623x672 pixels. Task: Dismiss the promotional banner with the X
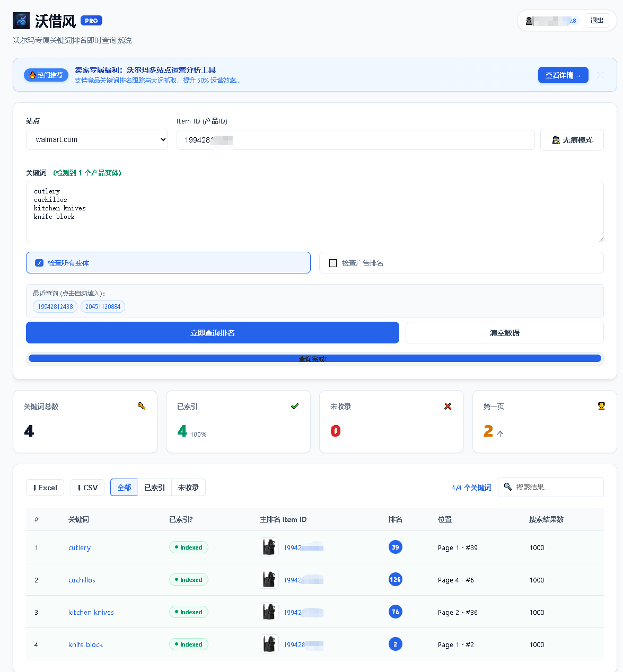600,75
